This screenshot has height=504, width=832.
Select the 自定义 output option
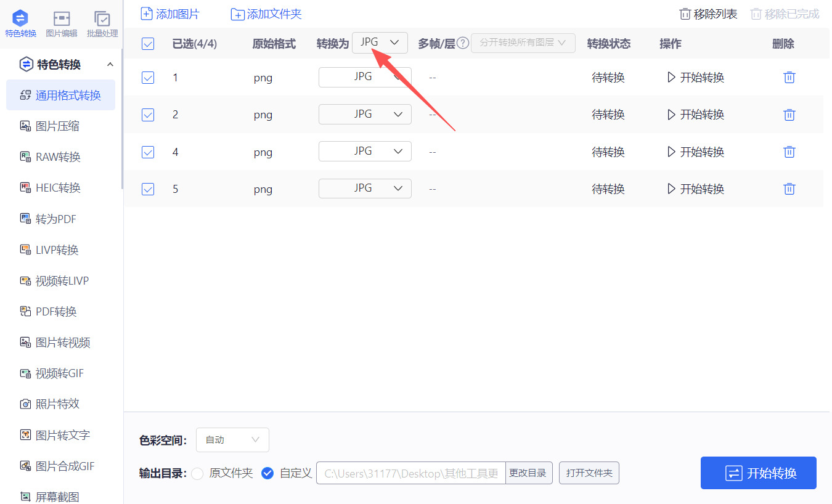(267, 473)
